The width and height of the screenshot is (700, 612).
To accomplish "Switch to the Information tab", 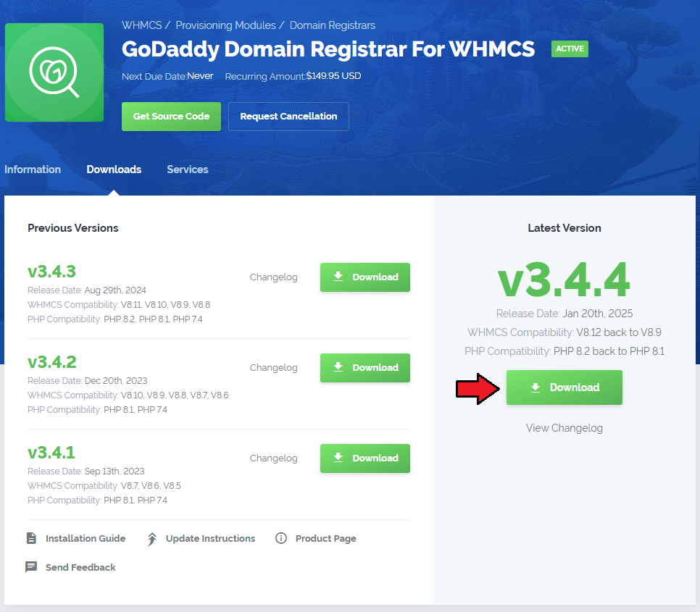I will click(33, 169).
